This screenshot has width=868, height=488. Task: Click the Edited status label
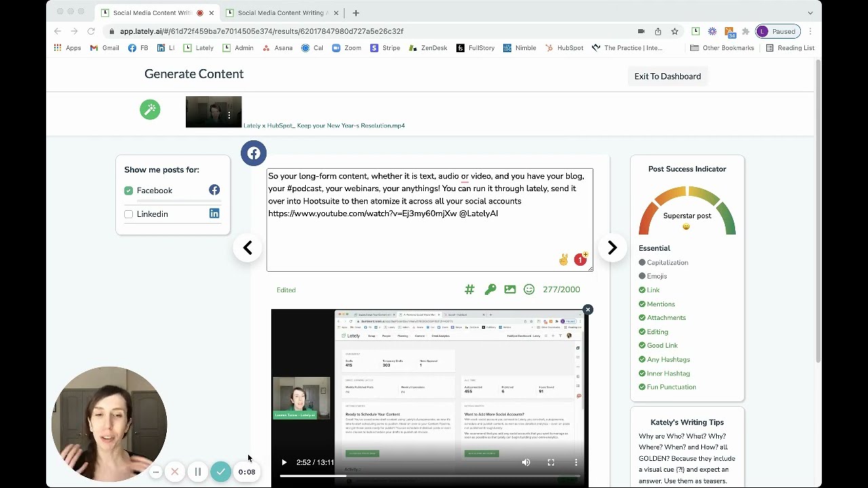point(286,290)
